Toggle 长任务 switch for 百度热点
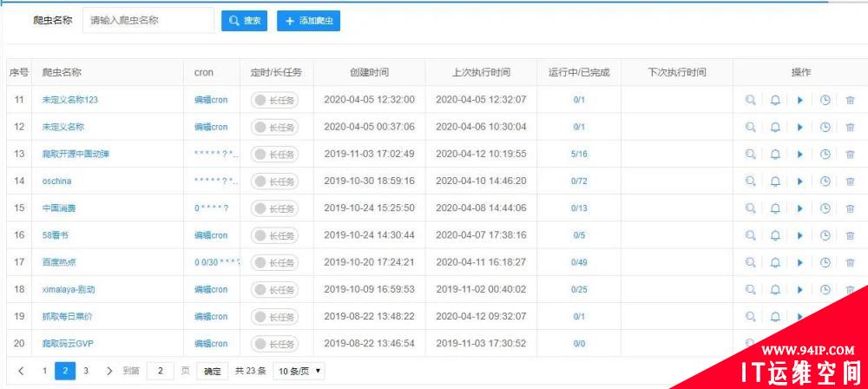This screenshot has height=389, width=868. pyautogui.click(x=274, y=262)
